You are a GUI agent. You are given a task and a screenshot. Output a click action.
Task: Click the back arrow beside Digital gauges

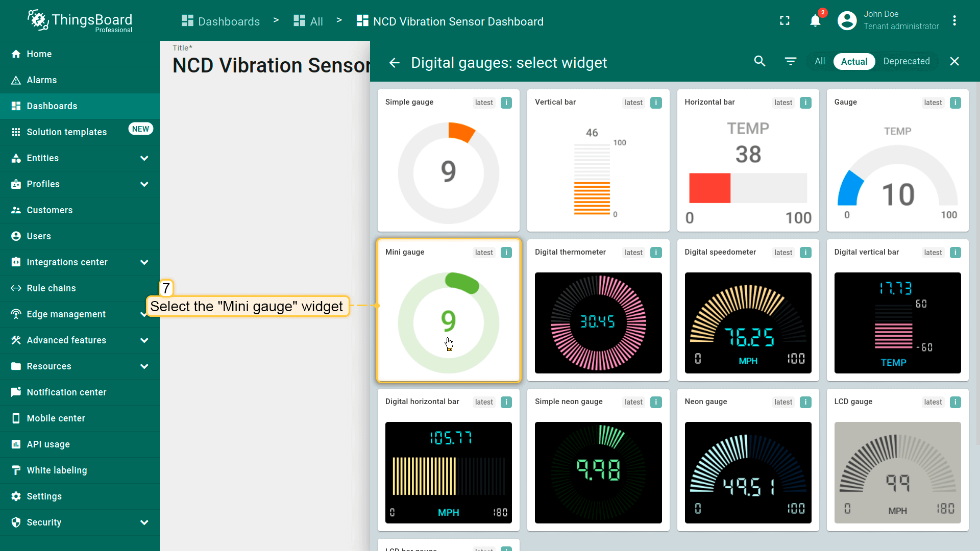(394, 63)
